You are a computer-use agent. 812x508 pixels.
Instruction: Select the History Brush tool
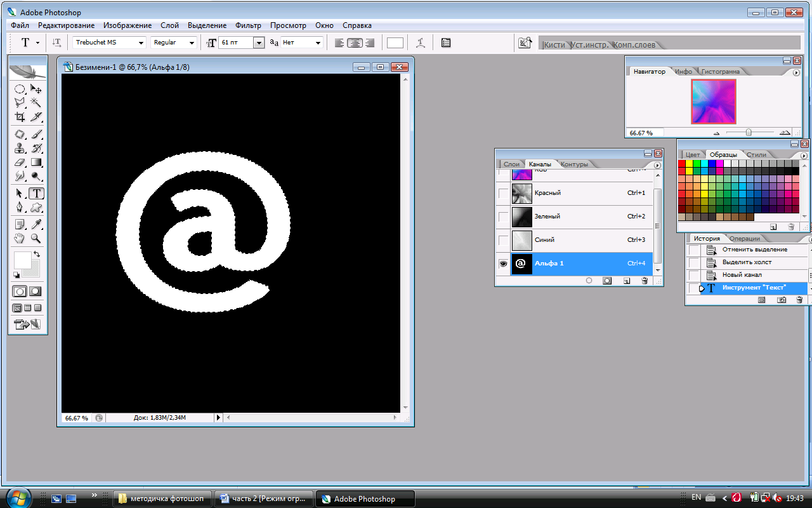pyautogui.click(x=36, y=149)
